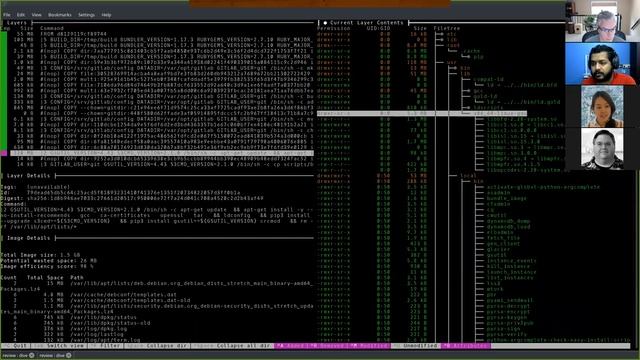The height and width of the screenshot is (360, 640).
Task: Click Switch view in the status bar
Action: [59, 346]
